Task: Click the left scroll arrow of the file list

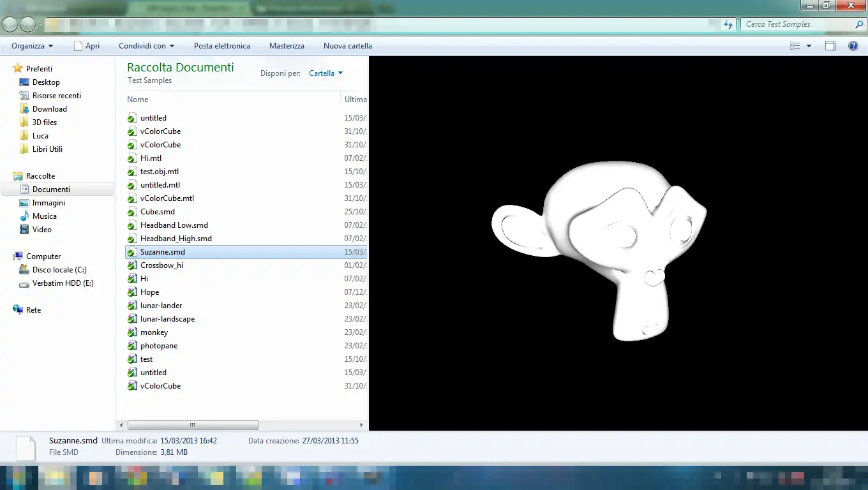Action: click(x=121, y=425)
